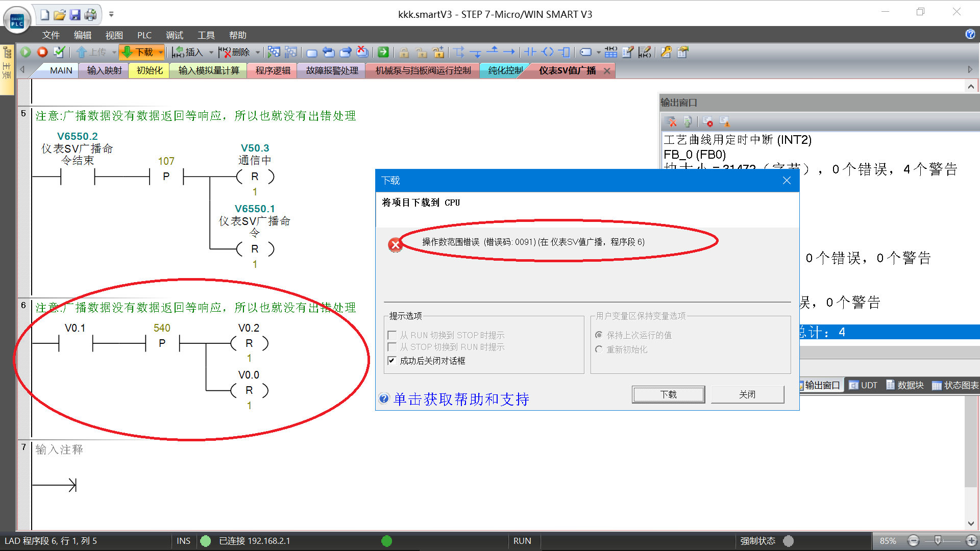Click the green RUN PLC button

point(26,52)
